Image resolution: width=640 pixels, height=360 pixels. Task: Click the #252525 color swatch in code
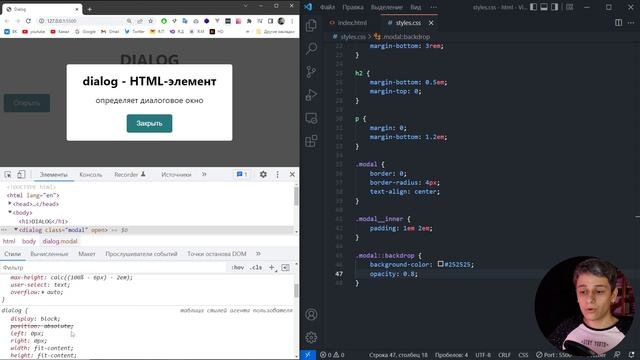pyautogui.click(x=440, y=264)
